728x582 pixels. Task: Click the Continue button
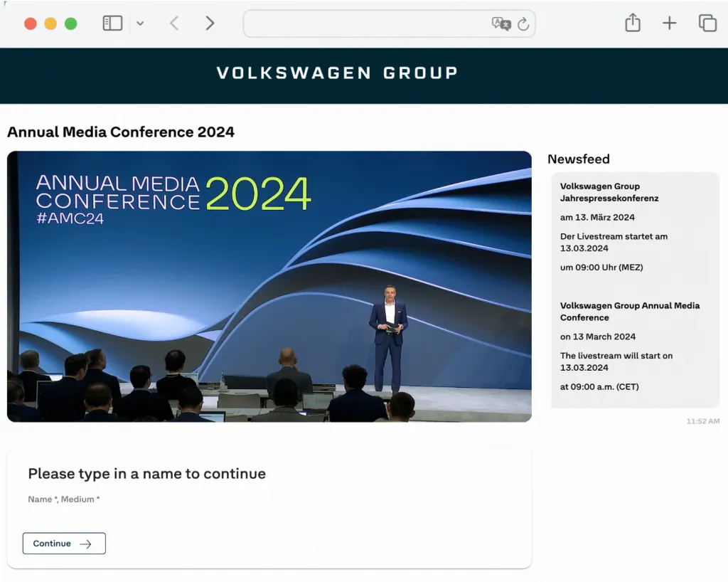pyautogui.click(x=64, y=544)
